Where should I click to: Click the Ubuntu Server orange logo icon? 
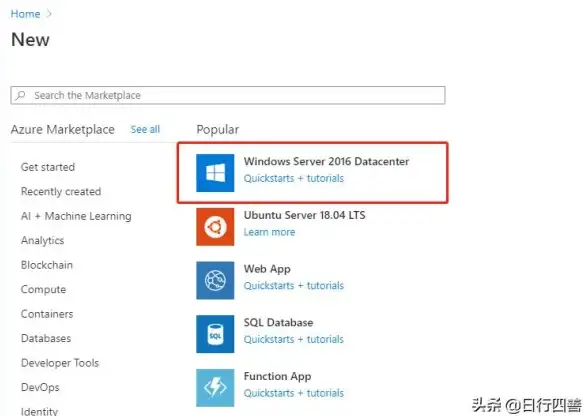(215, 227)
